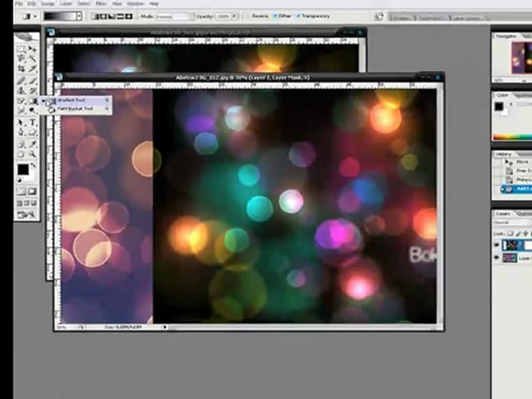The height and width of the screenshot is (399, 532).
Task: Select the Brush tool
Action: (x=32, y=81)
